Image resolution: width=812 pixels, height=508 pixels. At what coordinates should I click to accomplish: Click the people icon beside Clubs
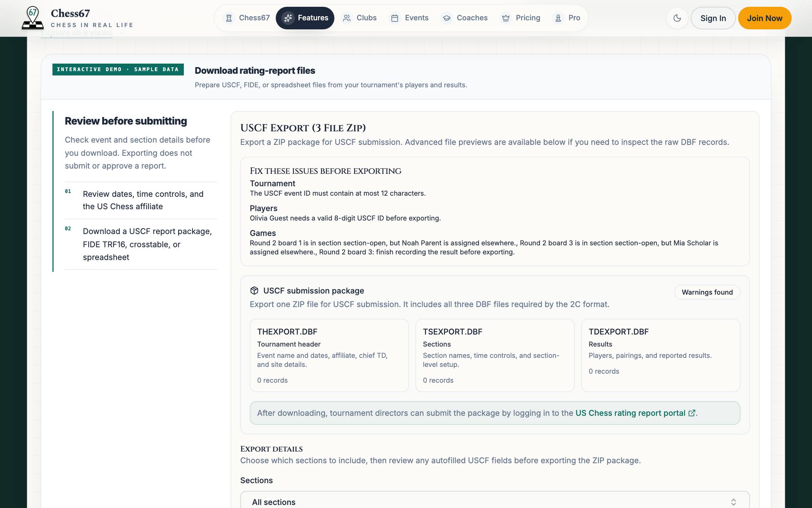coord(347,18)
